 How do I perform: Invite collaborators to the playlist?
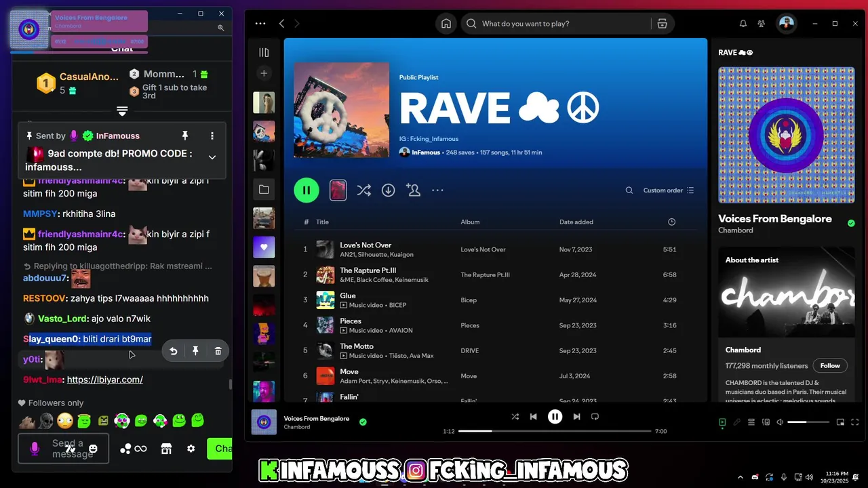(x=414, y=190)
